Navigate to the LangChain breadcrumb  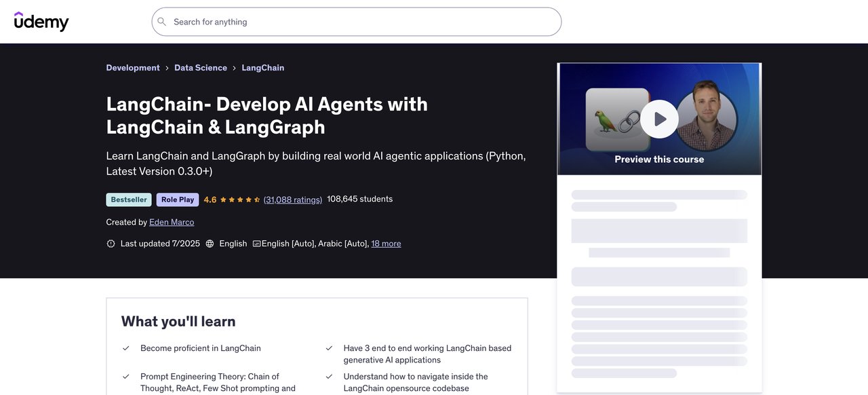pyautogui.click(x=262, y=67)
